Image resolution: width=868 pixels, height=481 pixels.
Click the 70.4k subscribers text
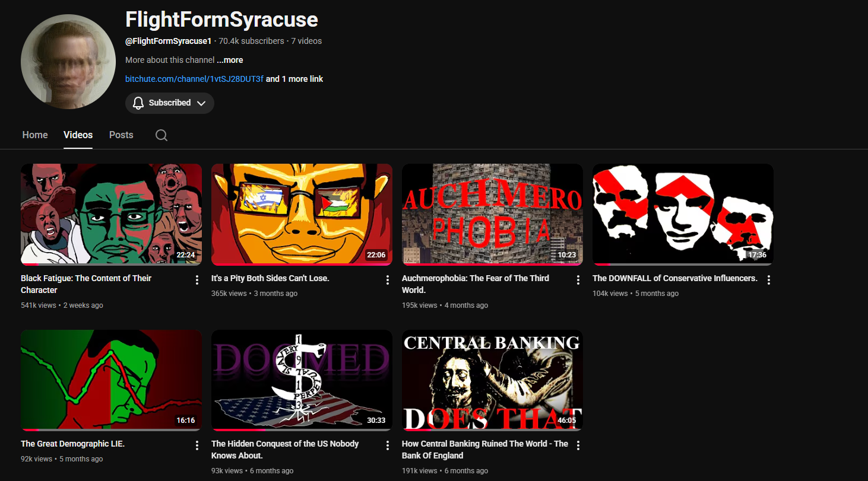click(251, 41)
